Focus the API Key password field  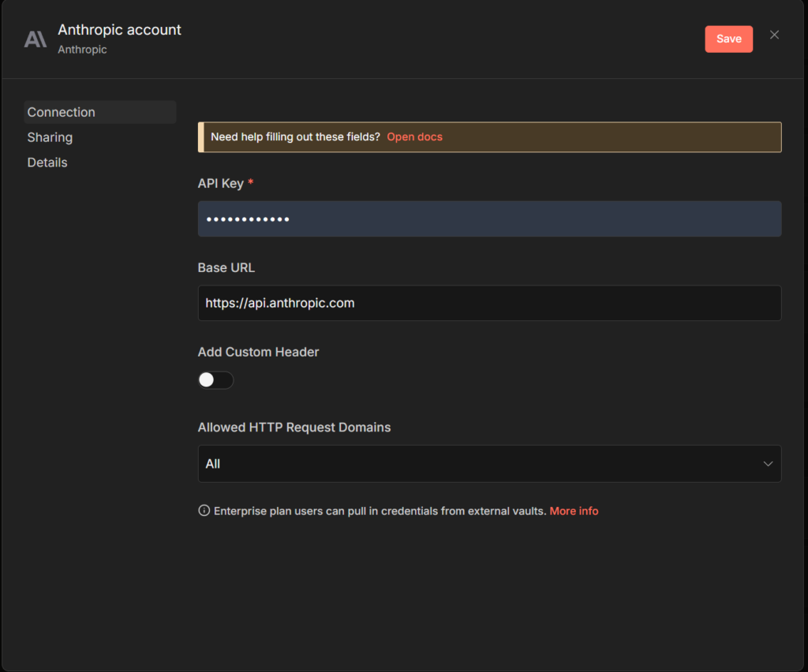point(489,218)
